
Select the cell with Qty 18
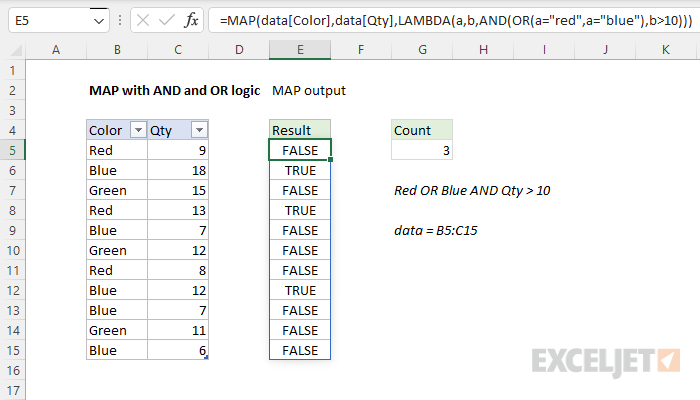[x=178, y=170]
